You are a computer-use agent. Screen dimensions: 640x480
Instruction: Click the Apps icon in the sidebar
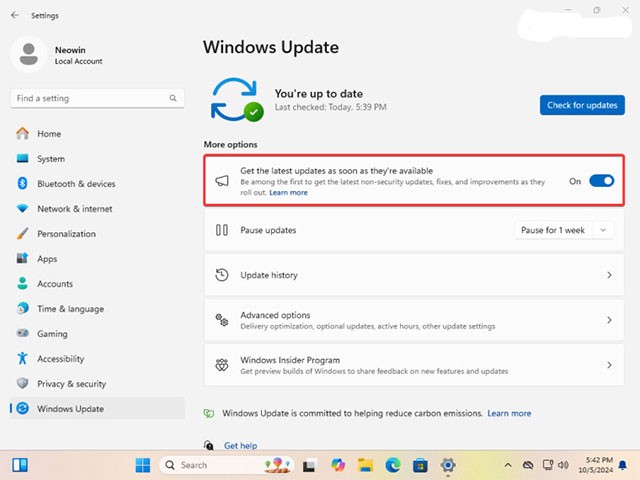pyautogui.click(x=22, y=258)
